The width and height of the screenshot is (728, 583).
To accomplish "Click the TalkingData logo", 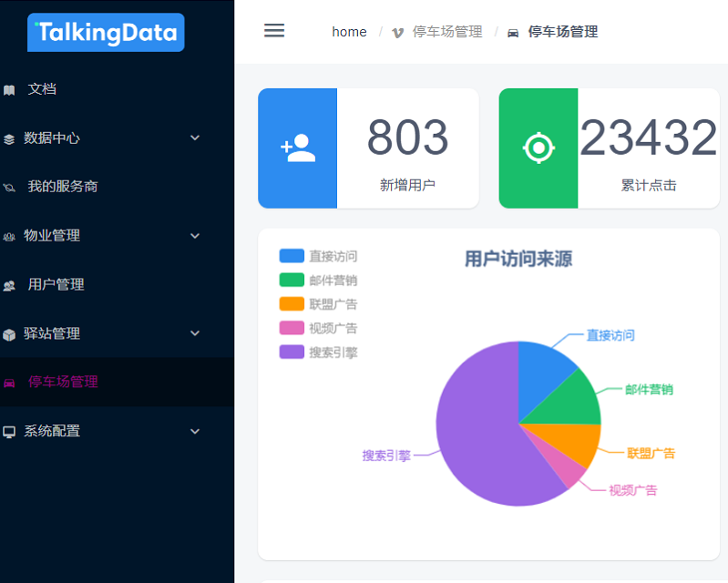I will [106, 33].
